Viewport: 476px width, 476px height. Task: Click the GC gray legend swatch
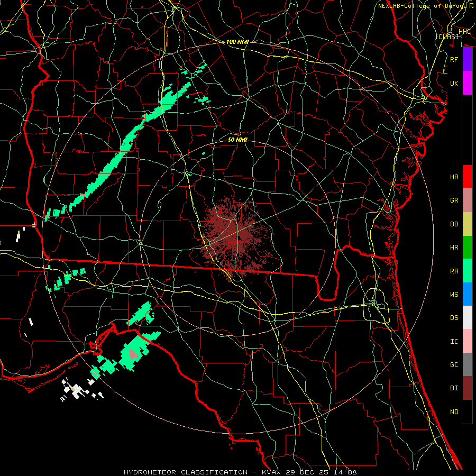467,364
